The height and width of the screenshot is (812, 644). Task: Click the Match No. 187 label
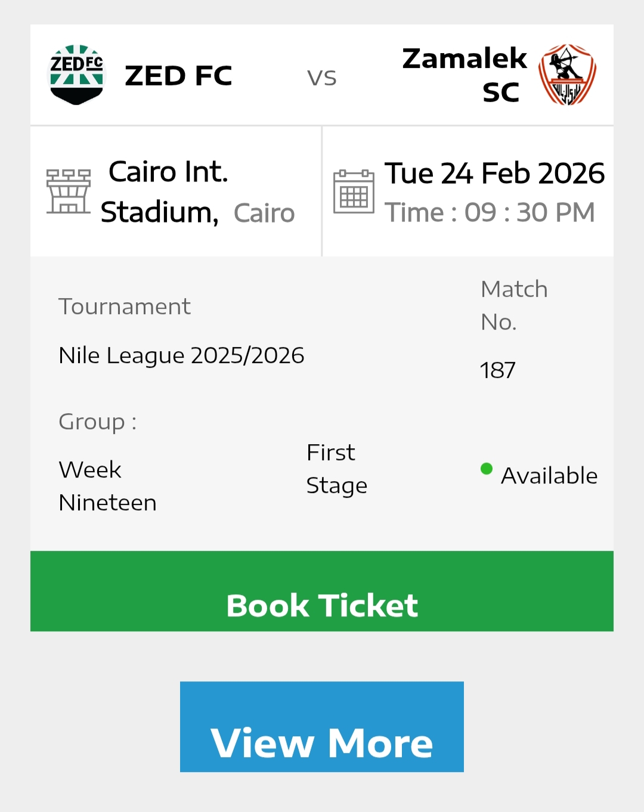pos(514,305)
